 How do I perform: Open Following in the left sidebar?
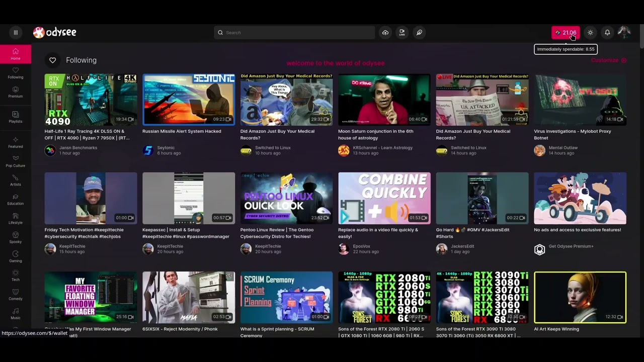pyautogui.click(x=16, y=73)
